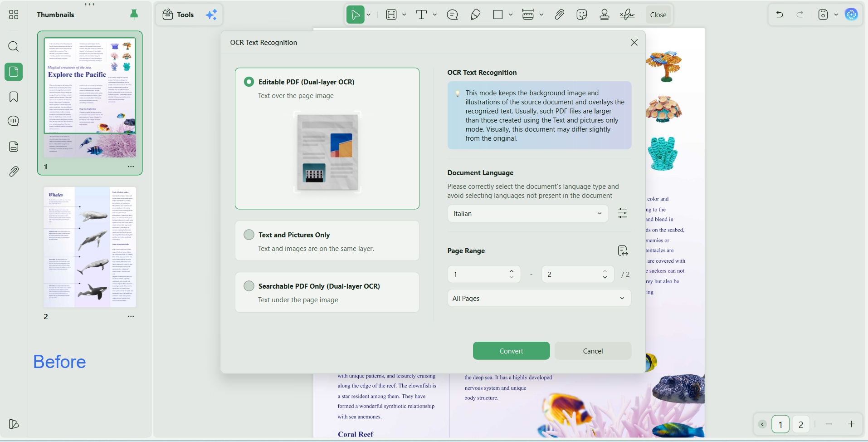Open the Bookmarks panel icon
The width and height of the screenshot is (868, 442).
[x=14, y=97]
